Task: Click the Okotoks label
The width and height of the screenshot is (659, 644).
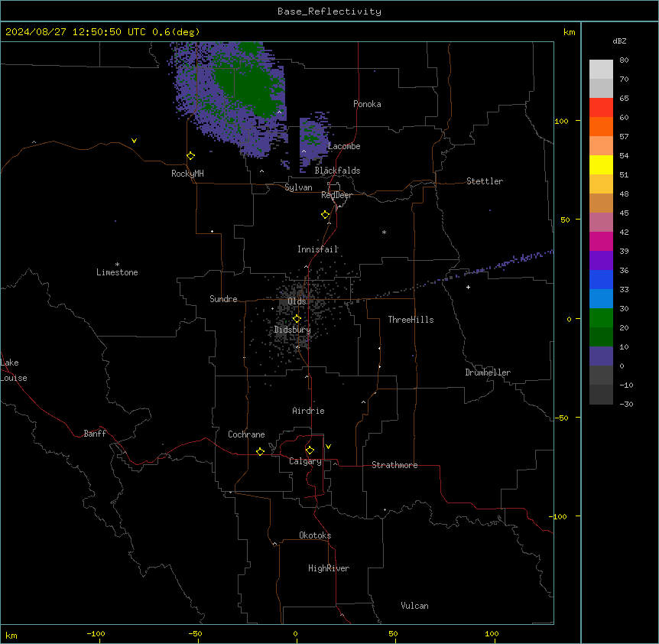Action: [315, 535]
